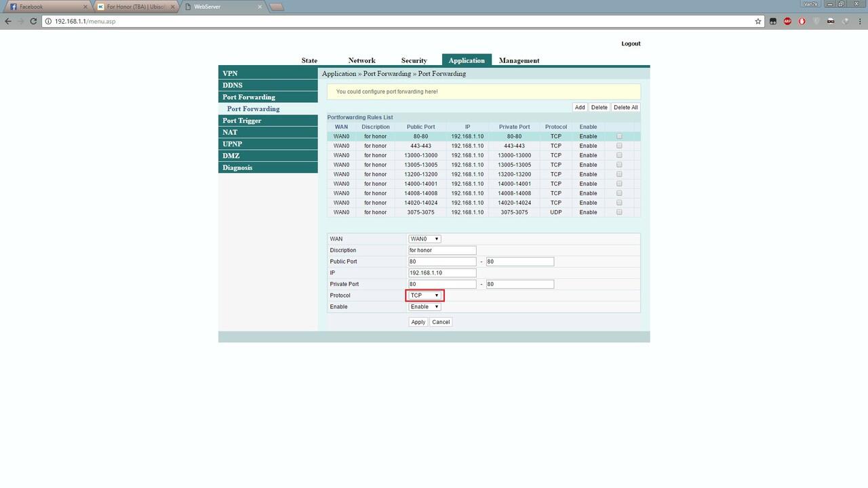Screen dimensions: 868x488
Task: Open the Enable dropdown in the form
Action: coord(425,307)
